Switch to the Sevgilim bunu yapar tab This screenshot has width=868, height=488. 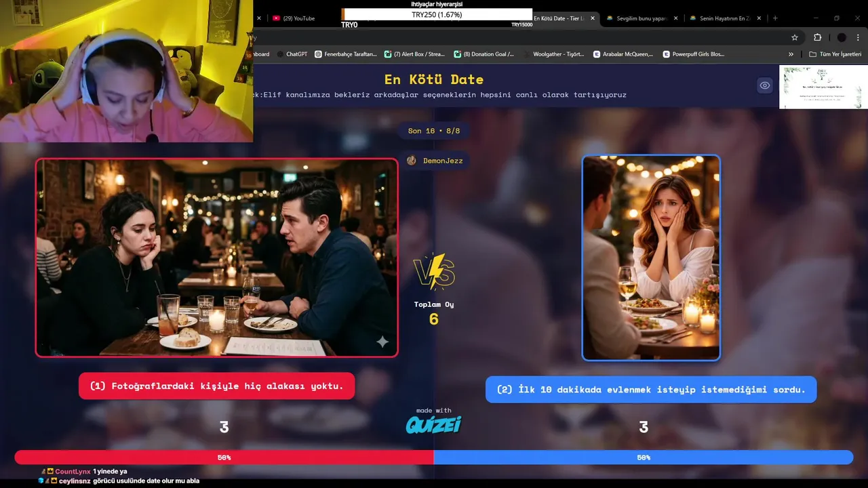tap(641, 18)
